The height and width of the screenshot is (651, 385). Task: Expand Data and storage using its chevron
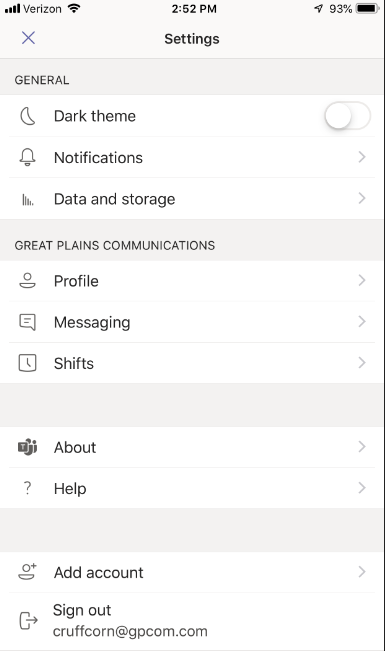(x=362, y=198)
